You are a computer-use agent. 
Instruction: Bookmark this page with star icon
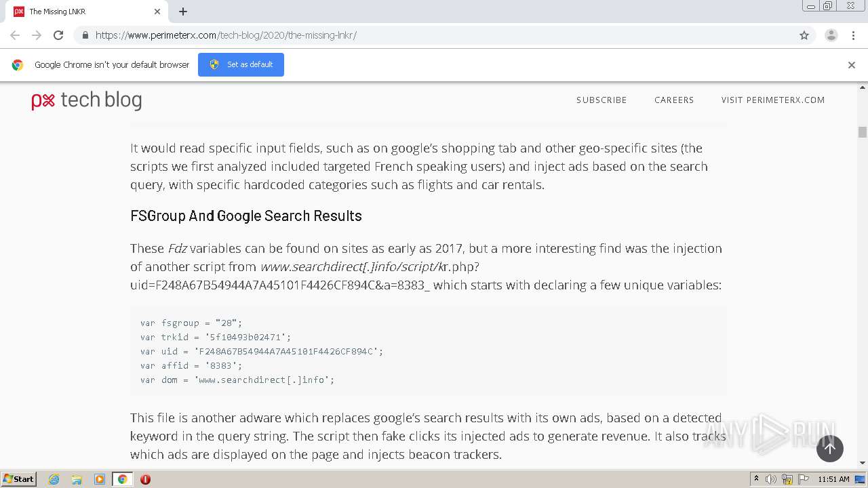tap(804, 35)
